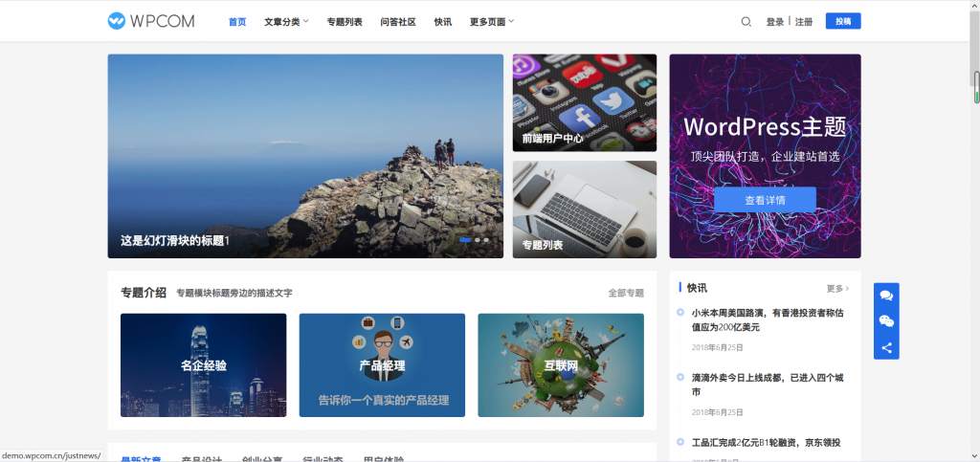The height and width of the screenshot is (462, 980).
Task: Open the chat bubbles icon in floating sidebar
Action: point(886,296)
